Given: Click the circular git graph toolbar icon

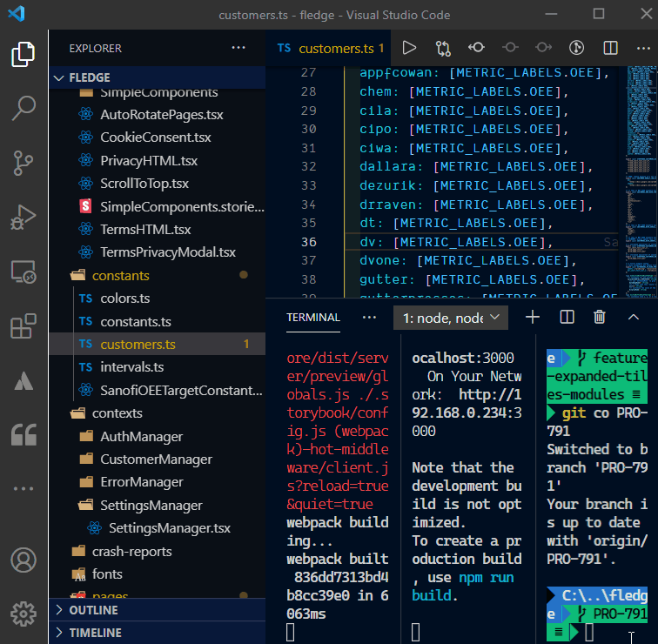Looking at the screenshot, I should (x=576, y=48).
